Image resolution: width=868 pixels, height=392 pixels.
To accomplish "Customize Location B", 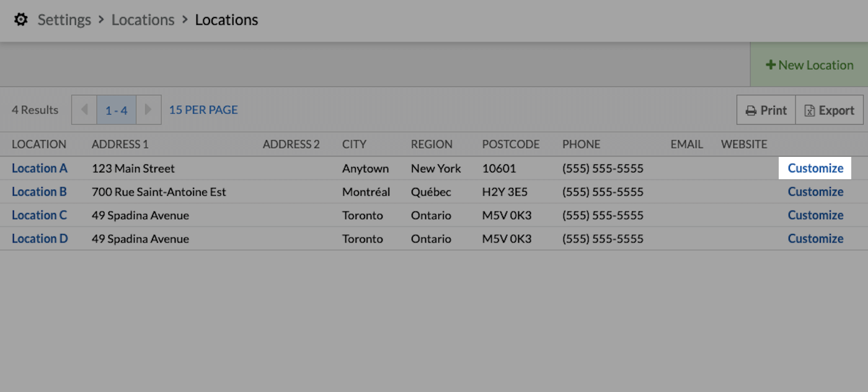I will (x=815, y=192).
